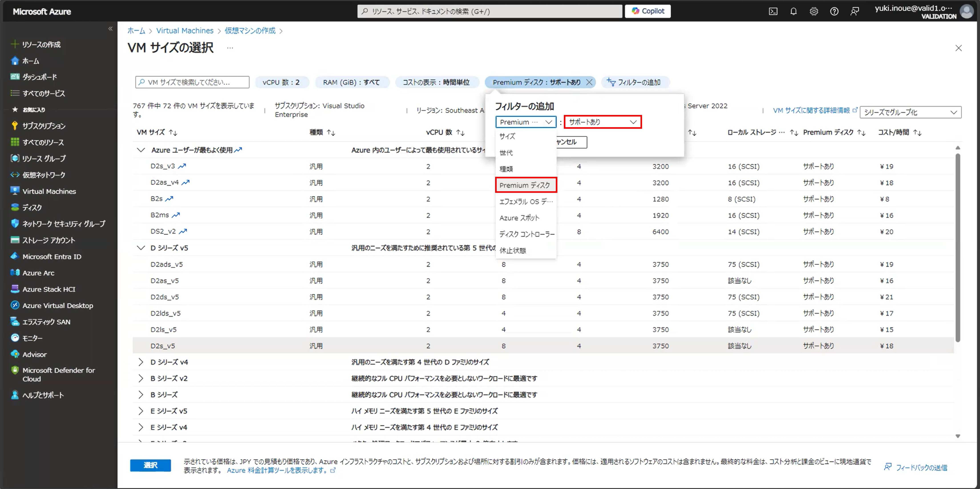The width and height of the screenshot is (980, 489).
Task: Collapse Azure ユーザーが最もよく使用 group
Action: (x=141, y=150)
